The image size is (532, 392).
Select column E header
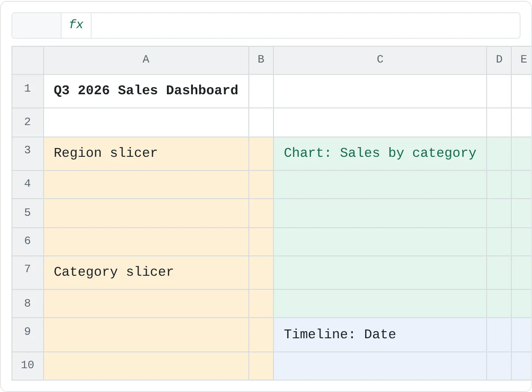(x=522, y=60)
